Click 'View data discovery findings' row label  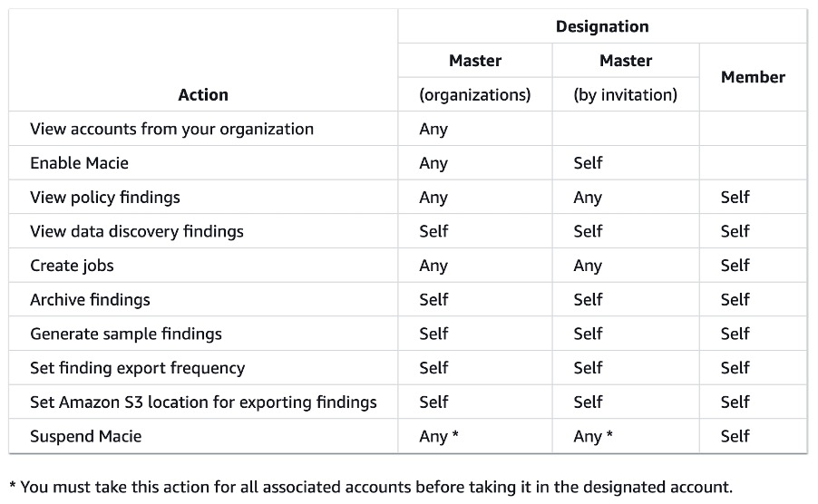click(137, 231)
